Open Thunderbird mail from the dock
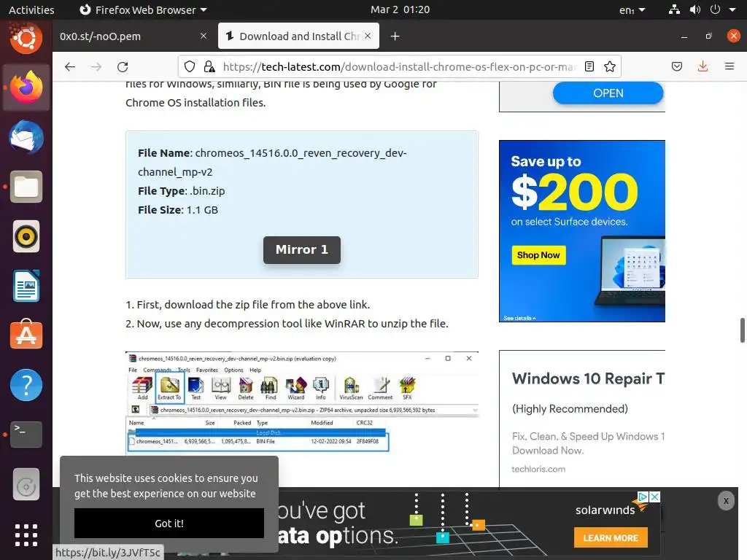Screen dimensions: 747x560 26,137
